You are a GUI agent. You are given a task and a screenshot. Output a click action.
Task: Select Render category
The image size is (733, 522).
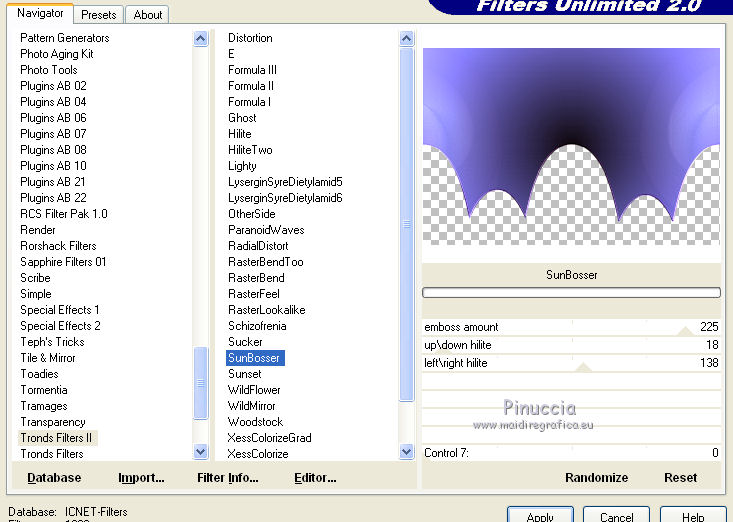[x=37, y=230]
